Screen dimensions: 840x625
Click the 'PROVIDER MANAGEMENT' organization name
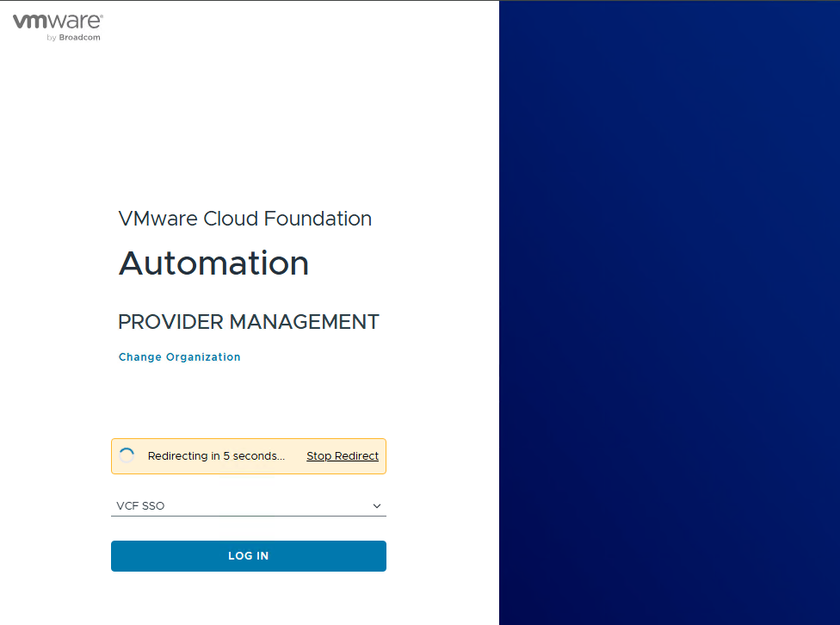pos(248,322)
